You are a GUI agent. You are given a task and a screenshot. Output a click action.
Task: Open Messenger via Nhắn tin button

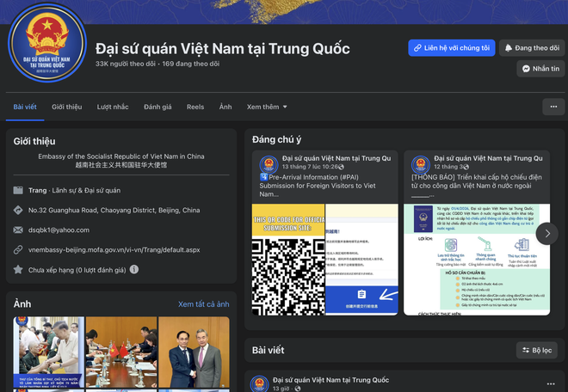point(540,69)
